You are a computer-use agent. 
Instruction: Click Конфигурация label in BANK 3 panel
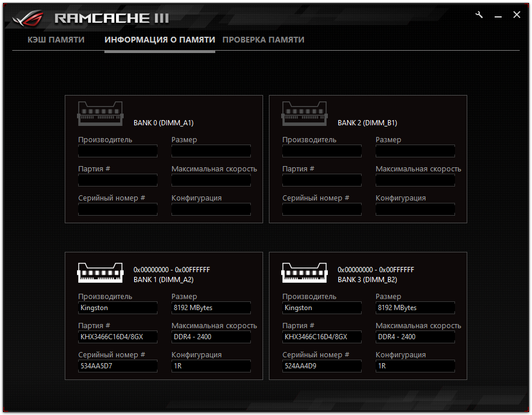coord(401,354)
